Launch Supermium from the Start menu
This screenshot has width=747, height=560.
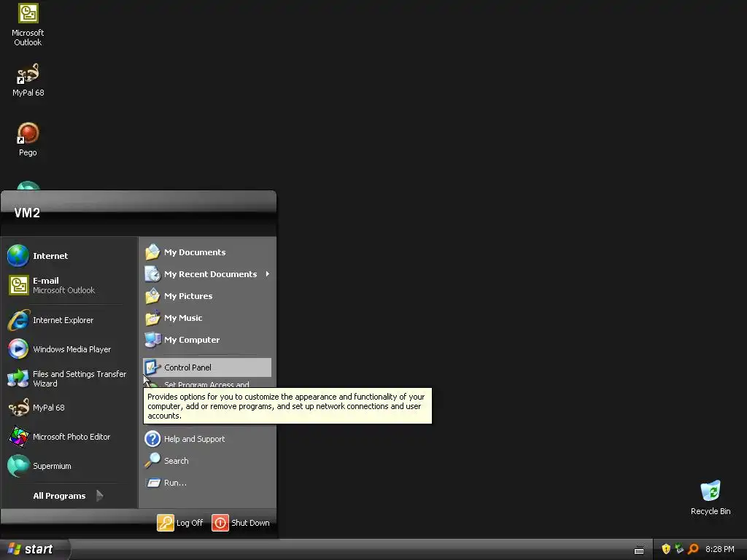coord(69,466)
